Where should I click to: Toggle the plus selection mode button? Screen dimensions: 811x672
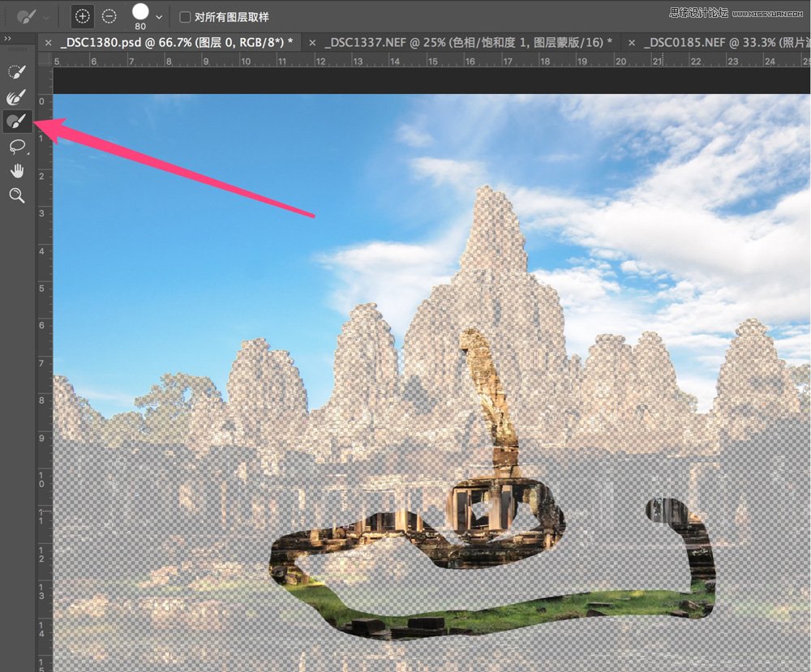pos(83,15)
